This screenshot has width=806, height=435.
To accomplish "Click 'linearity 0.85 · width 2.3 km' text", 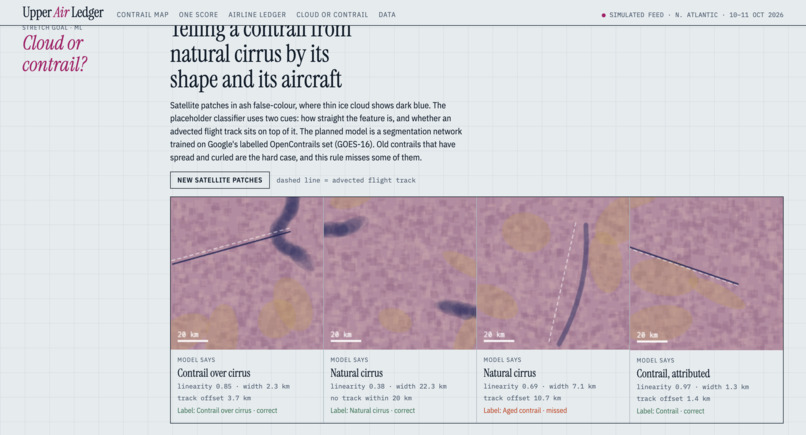I will coord(233,386).
